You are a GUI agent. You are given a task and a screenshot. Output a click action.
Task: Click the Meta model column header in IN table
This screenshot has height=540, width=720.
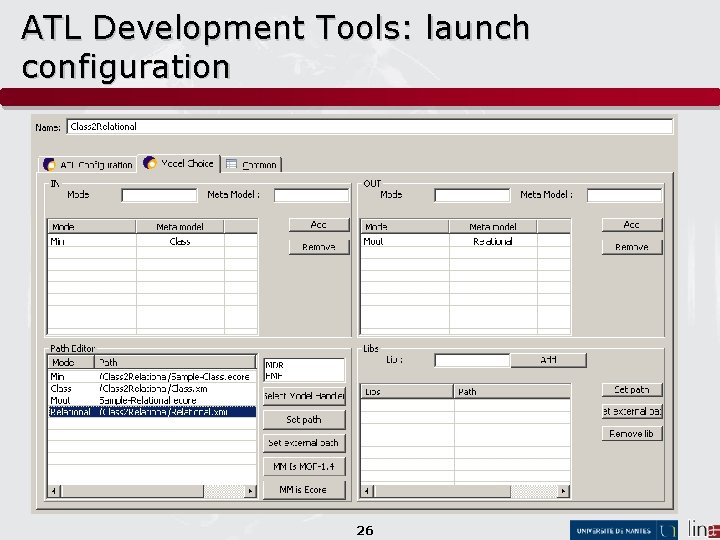pos(180,226)
